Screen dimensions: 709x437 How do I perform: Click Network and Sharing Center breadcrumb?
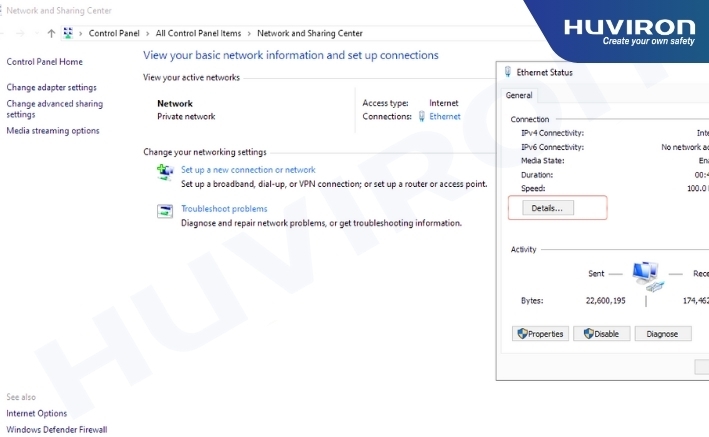click(310, 33)
